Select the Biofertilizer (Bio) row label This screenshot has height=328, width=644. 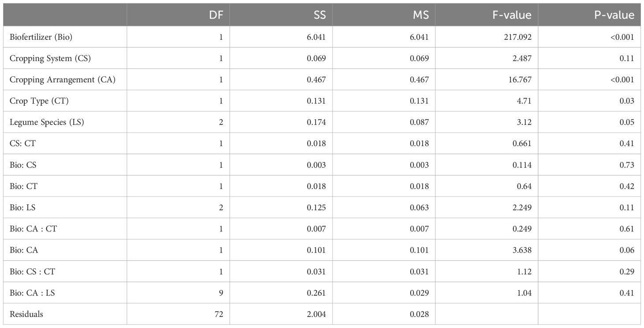pyautogui.click(x=41, y=37)
